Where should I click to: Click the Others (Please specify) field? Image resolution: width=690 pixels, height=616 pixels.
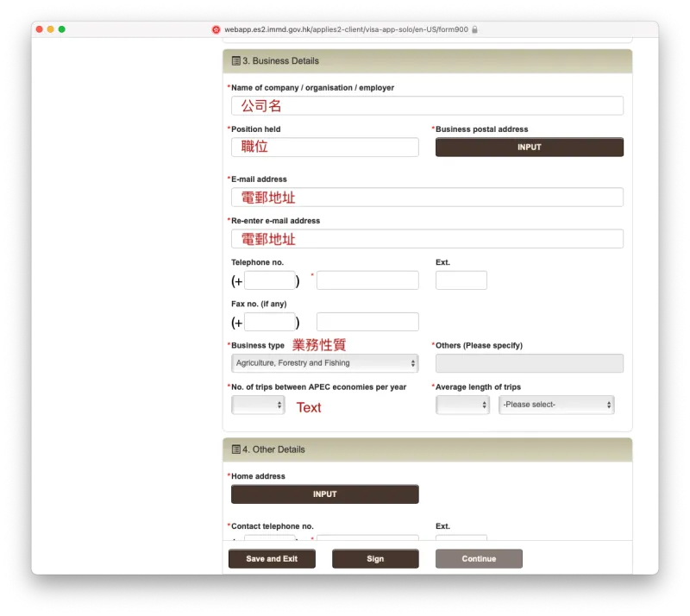click(x=529, y=362)
